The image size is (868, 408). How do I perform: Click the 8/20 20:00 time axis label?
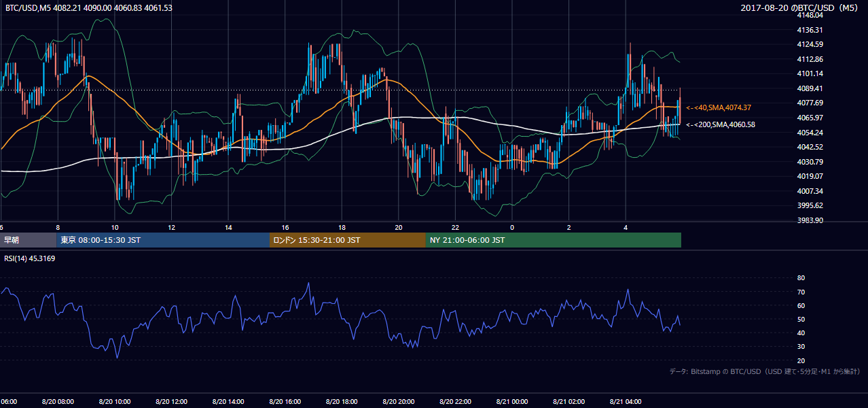pyautogui.click(x=398, y=402)
